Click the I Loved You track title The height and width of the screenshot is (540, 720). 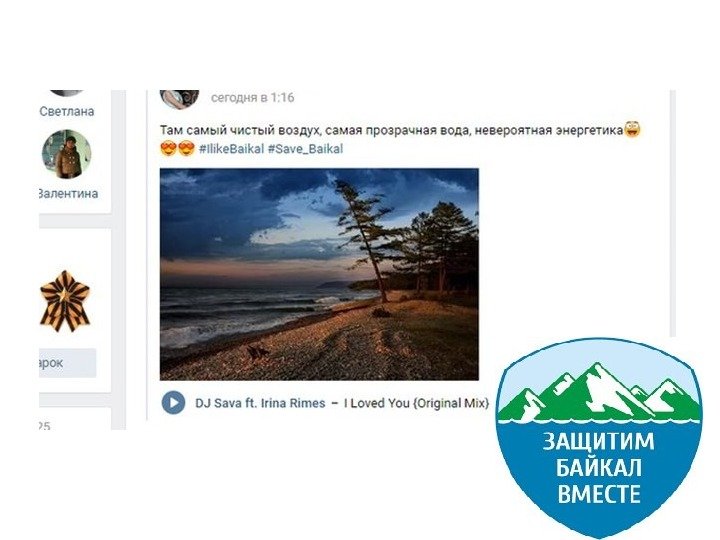416,403
